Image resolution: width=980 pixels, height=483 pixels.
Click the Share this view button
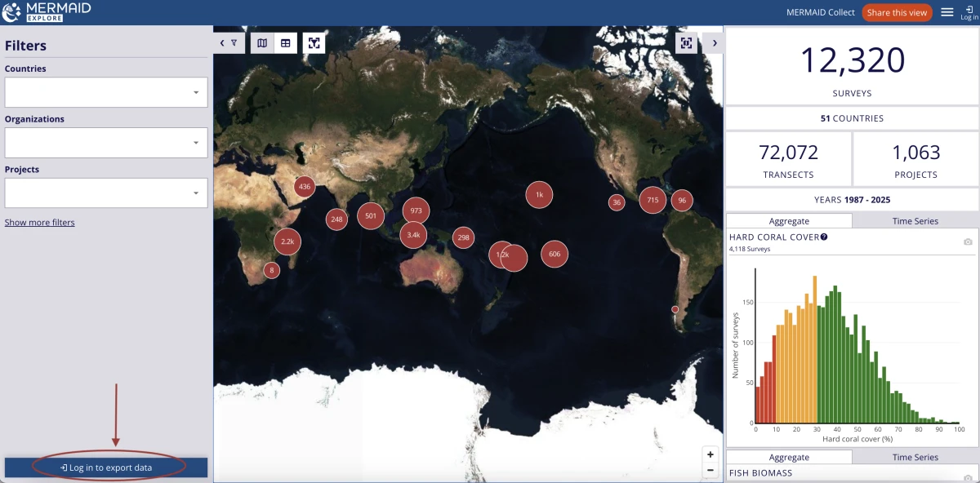[897, 12]
